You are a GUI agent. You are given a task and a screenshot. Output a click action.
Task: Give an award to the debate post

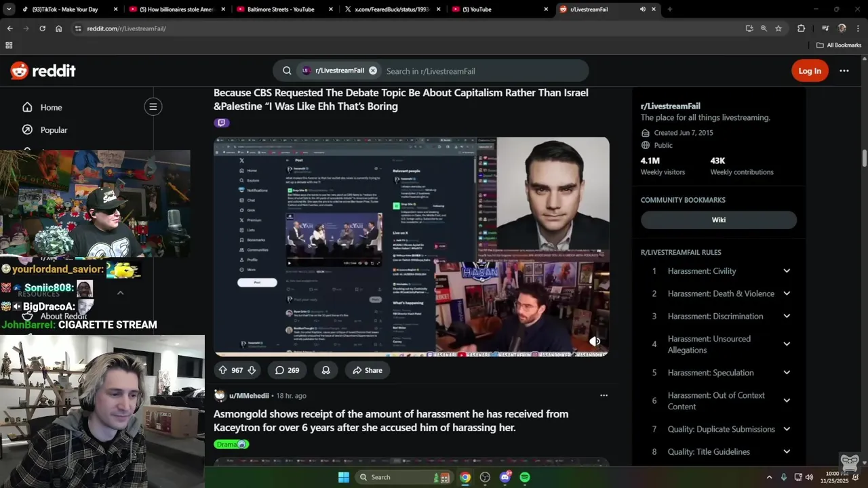tap(325, 370)
